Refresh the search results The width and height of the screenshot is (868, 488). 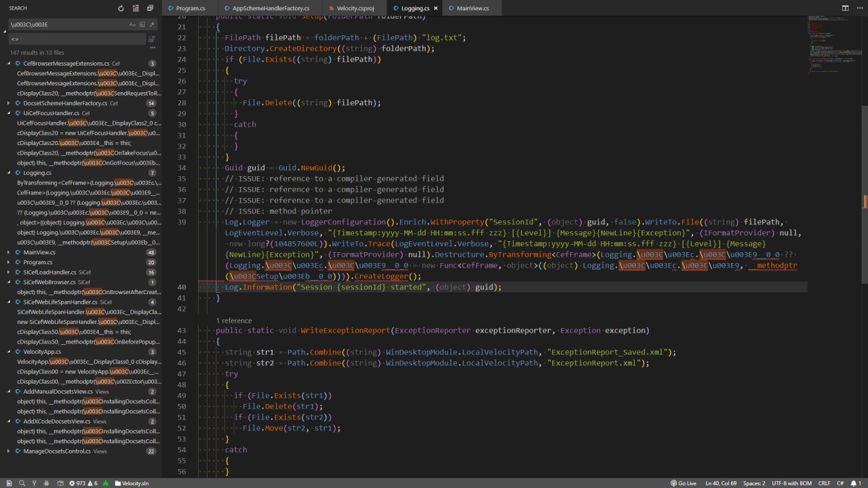pos(121,8)
